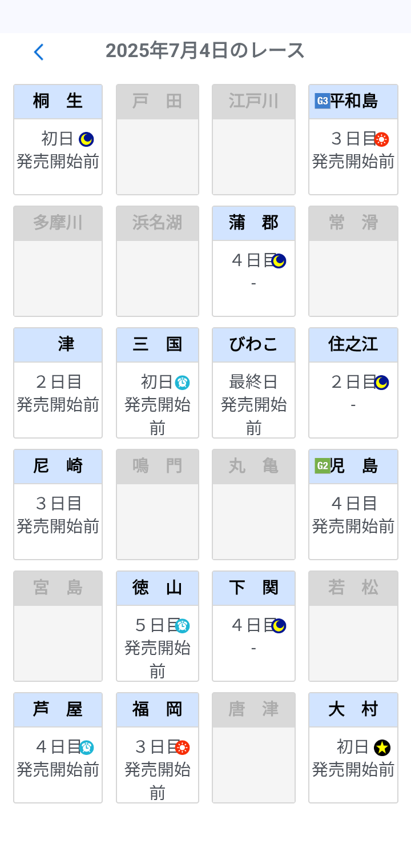Open the びわこ venue header
Image resolution: width=411 pixels, height=868 pixels.
[x=253, y=345]
